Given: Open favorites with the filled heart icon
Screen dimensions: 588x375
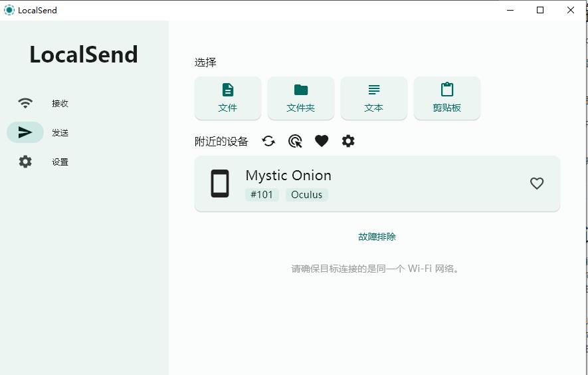Looking at the screenshot, I should 322,141.
